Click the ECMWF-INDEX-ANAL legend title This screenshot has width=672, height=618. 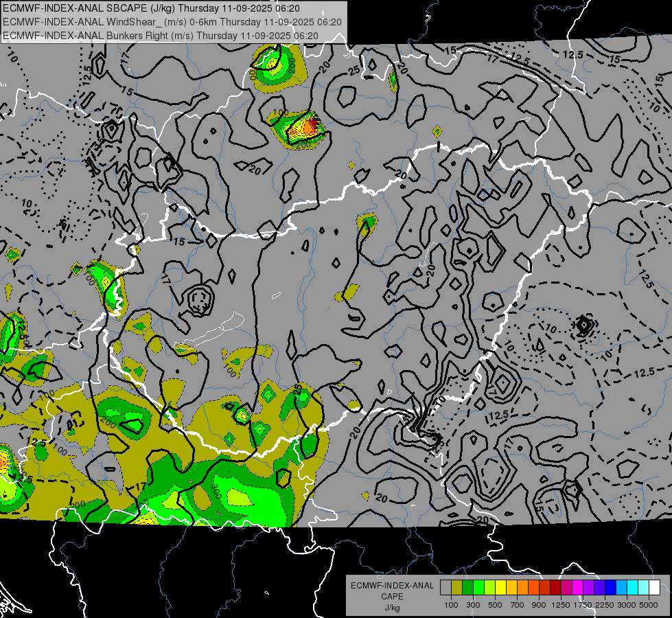point(392,586)
